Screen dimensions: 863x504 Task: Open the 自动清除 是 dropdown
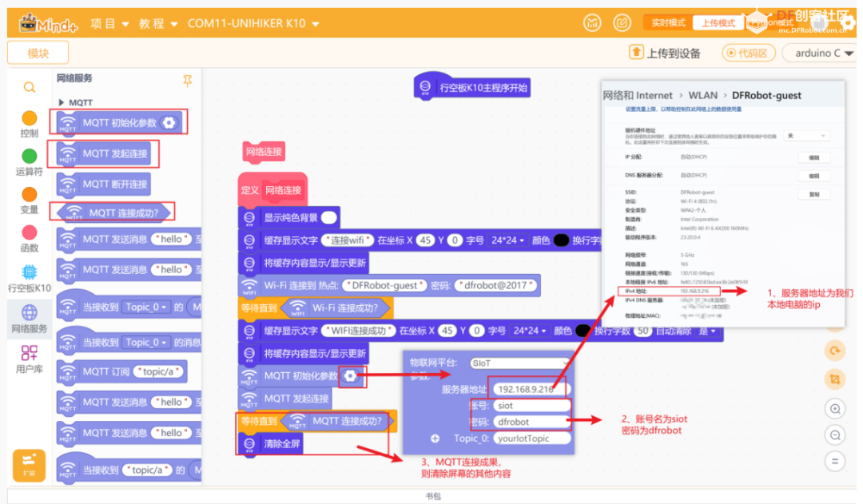(x=707, y=331)
